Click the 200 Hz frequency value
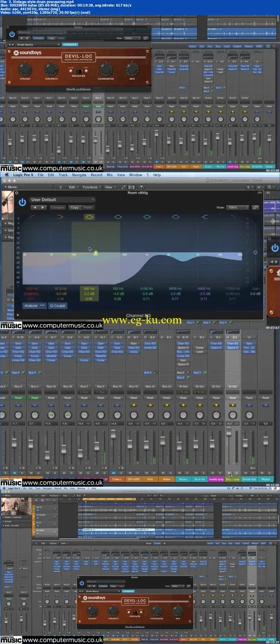Image resolution: width=280 pixels, height=644 pixels. 89,289
